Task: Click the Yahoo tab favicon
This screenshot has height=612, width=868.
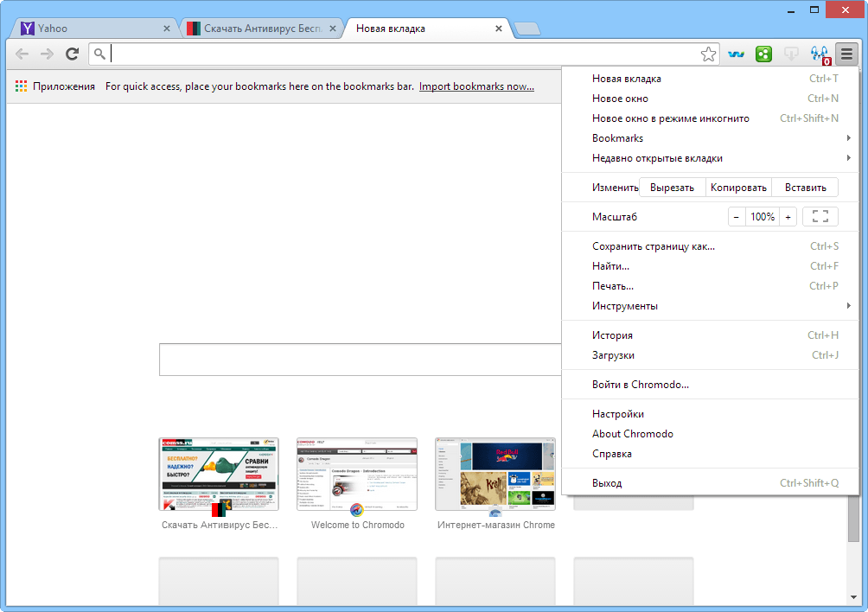Action: (x=27, y=29)
